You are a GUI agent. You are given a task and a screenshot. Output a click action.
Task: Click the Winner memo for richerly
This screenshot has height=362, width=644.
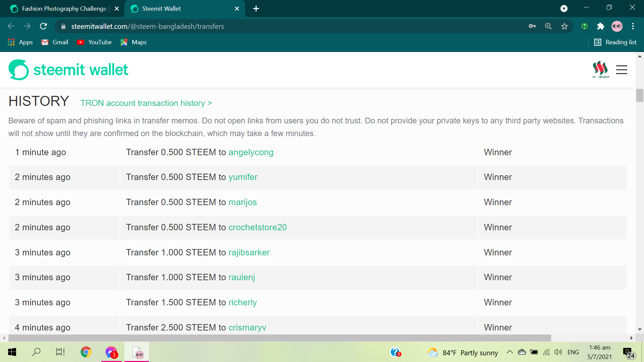(x=498, y=302)
